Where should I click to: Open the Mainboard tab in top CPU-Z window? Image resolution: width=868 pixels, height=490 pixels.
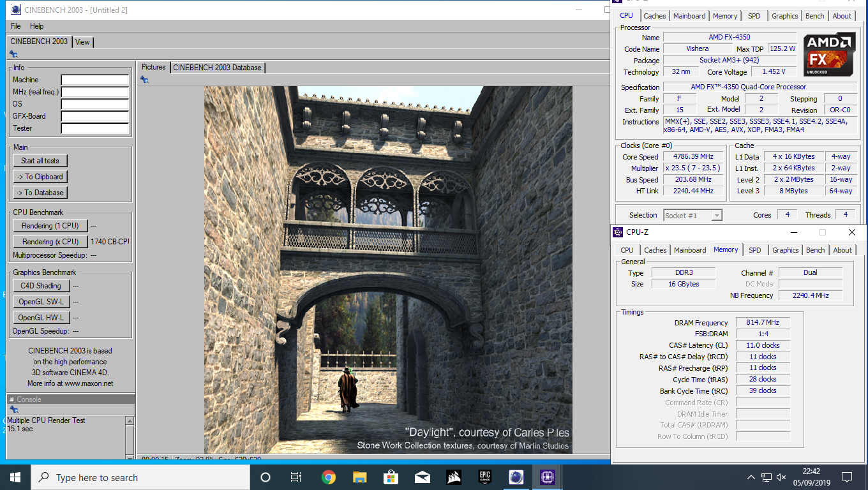(x=689, y=16)
